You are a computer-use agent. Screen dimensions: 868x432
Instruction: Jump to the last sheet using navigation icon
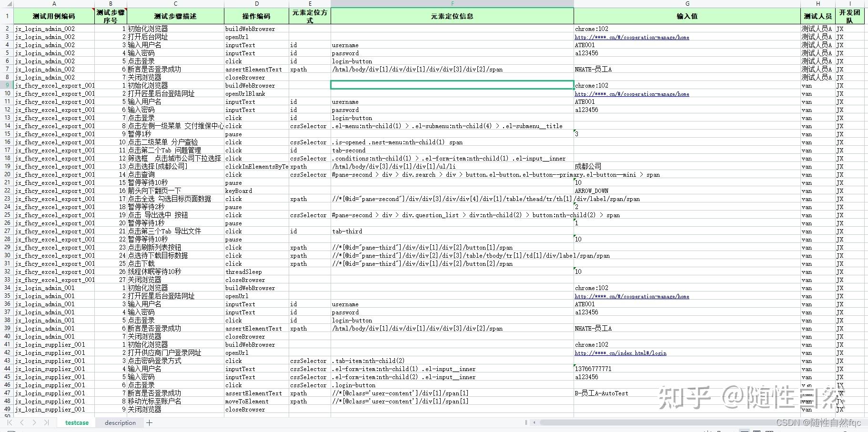tap(46, 422)
